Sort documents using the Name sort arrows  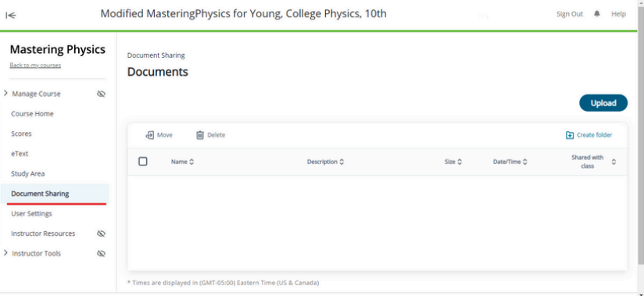coord(191,162)
